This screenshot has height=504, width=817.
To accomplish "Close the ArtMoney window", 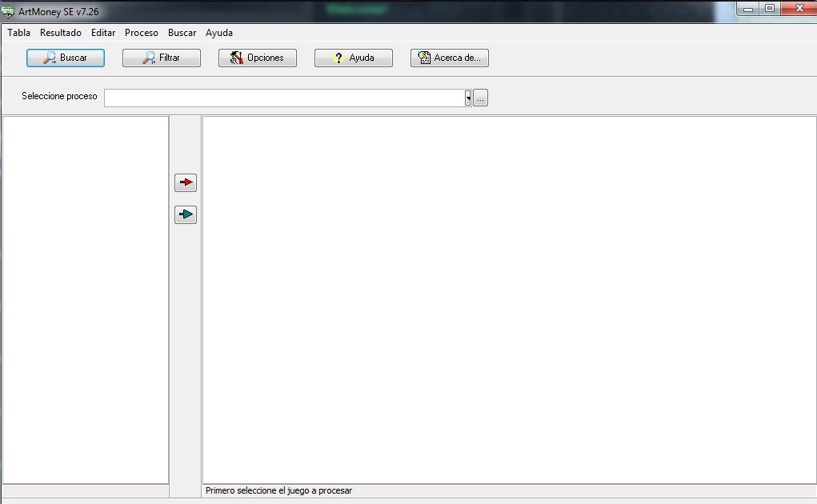I will click(799, 9).
